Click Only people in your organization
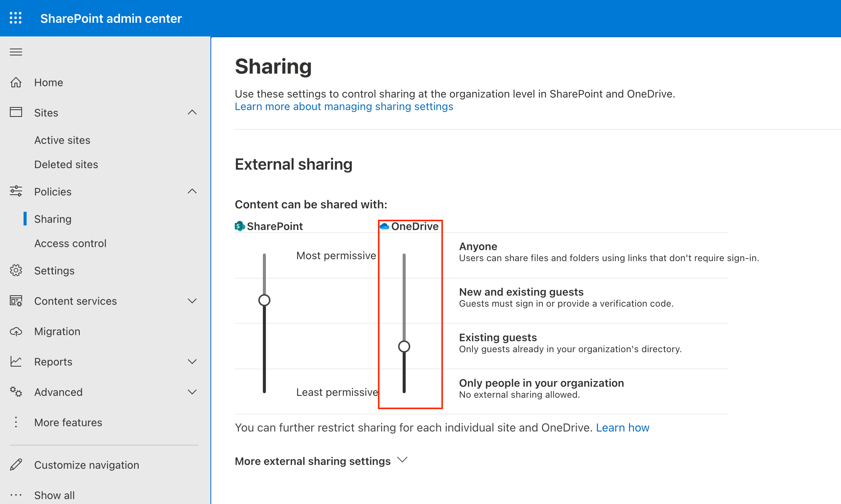 tap(541, 383)
